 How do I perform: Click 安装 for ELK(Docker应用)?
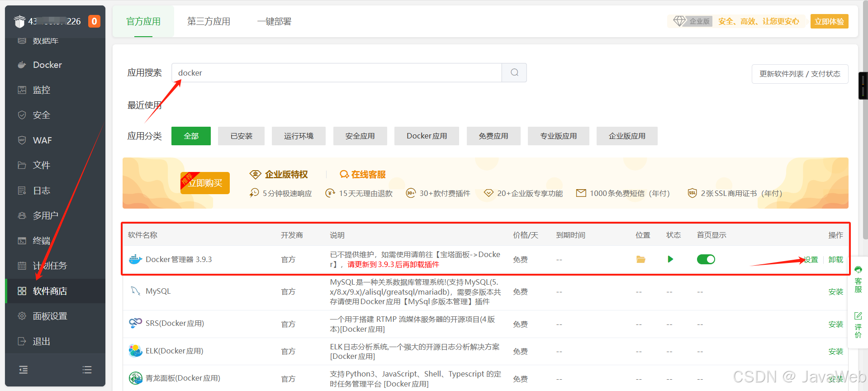point(836,351)
